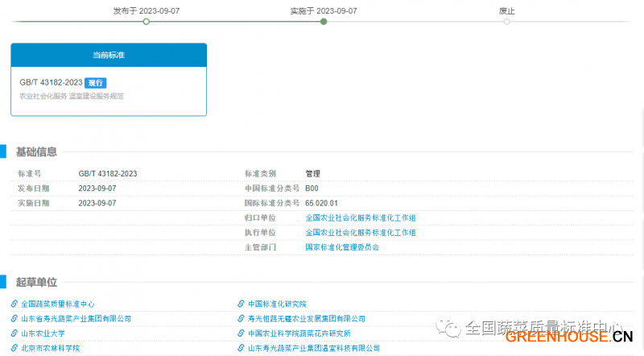Image resolution: width=644 pixels, height=356 pixels.
Task: Click the 国际标准分类号 field label
Action: tap(272, 204)
